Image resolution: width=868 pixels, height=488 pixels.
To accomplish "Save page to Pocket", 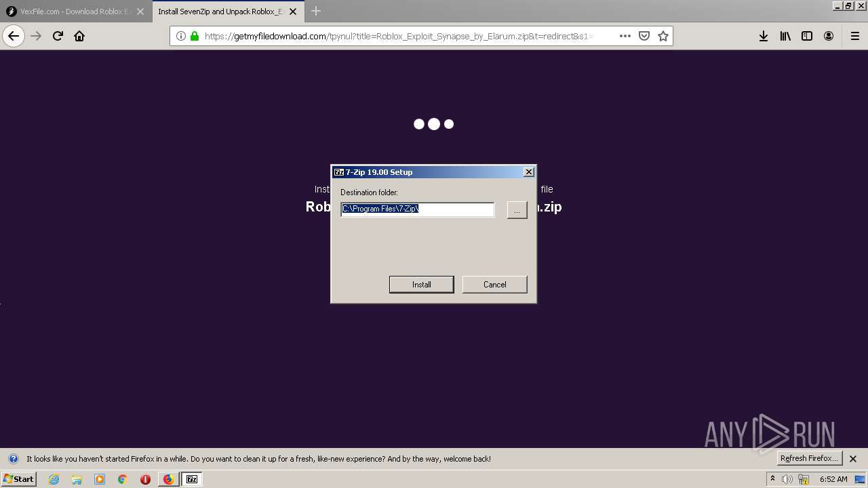I will pos(644,36).
